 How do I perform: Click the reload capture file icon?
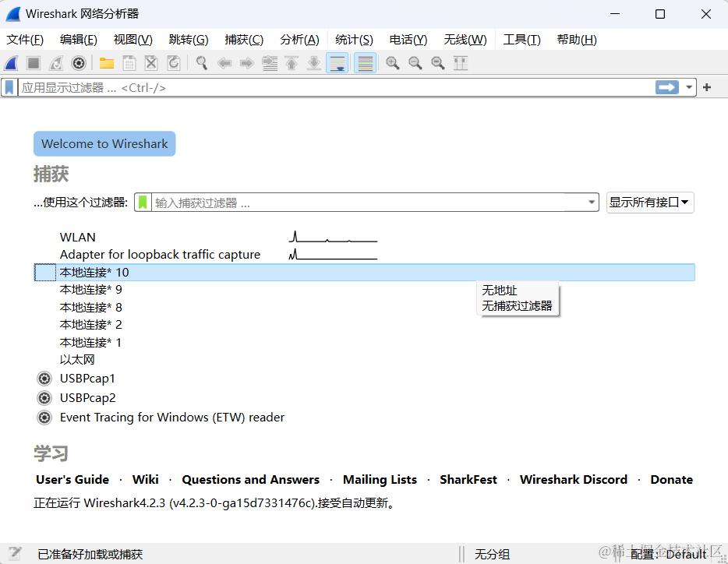tap(174, 63)
